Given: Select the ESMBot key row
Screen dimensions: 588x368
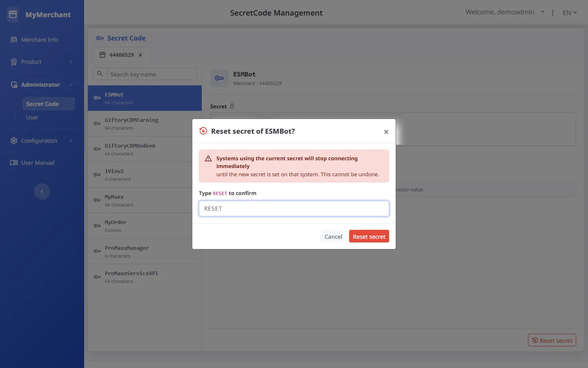Looking at the screenshot, I should [x=145, y=98].
